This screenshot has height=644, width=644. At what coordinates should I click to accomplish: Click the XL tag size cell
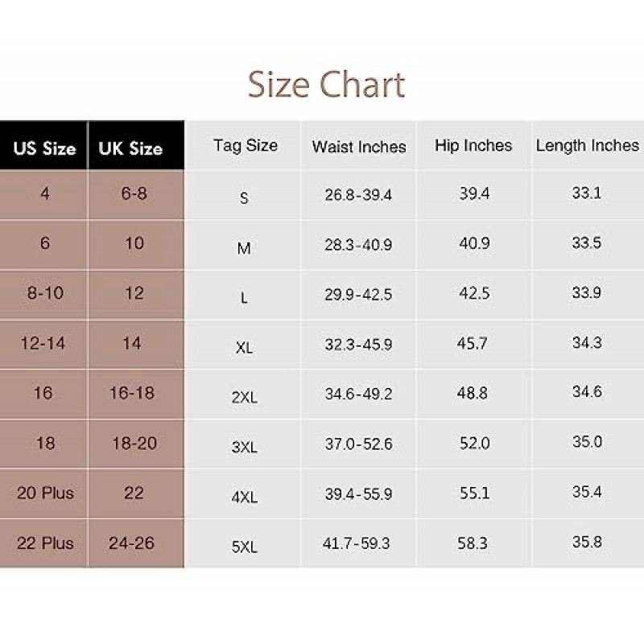click(243, 345)
